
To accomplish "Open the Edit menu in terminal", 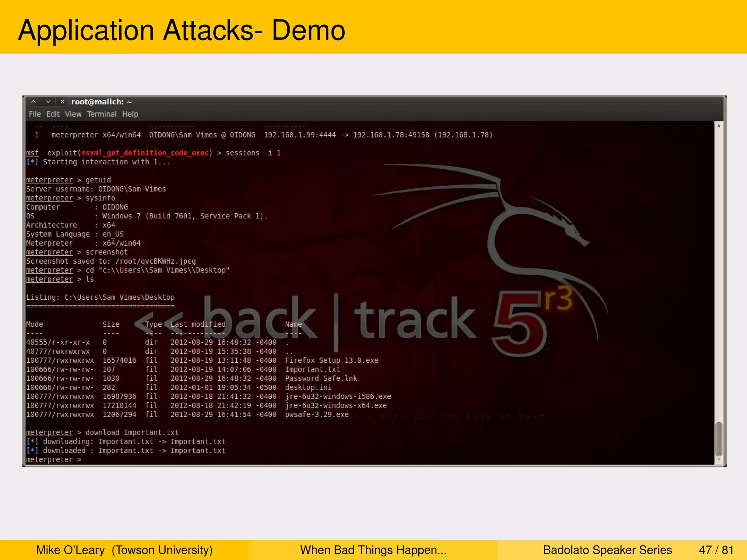I will (x=53, y=114).
